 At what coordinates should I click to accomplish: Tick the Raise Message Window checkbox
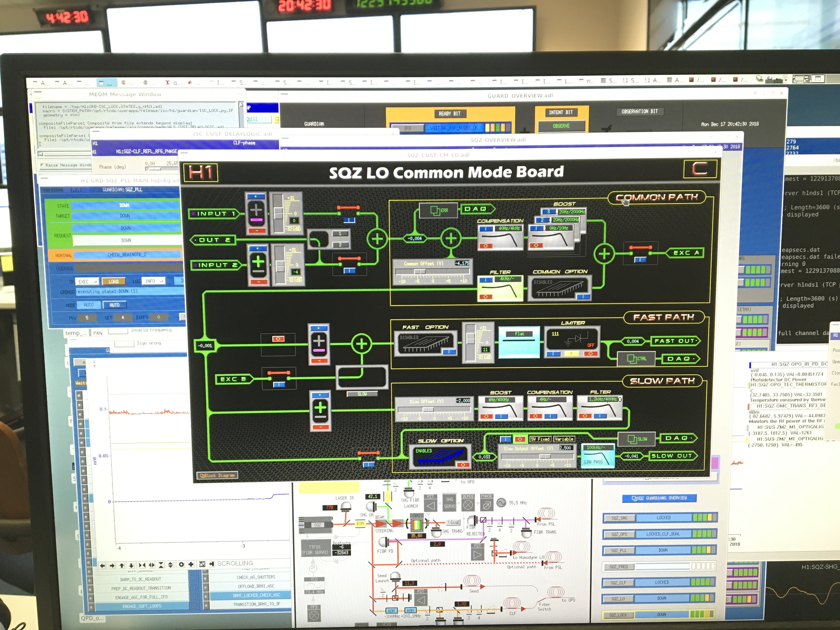point(42,165)
